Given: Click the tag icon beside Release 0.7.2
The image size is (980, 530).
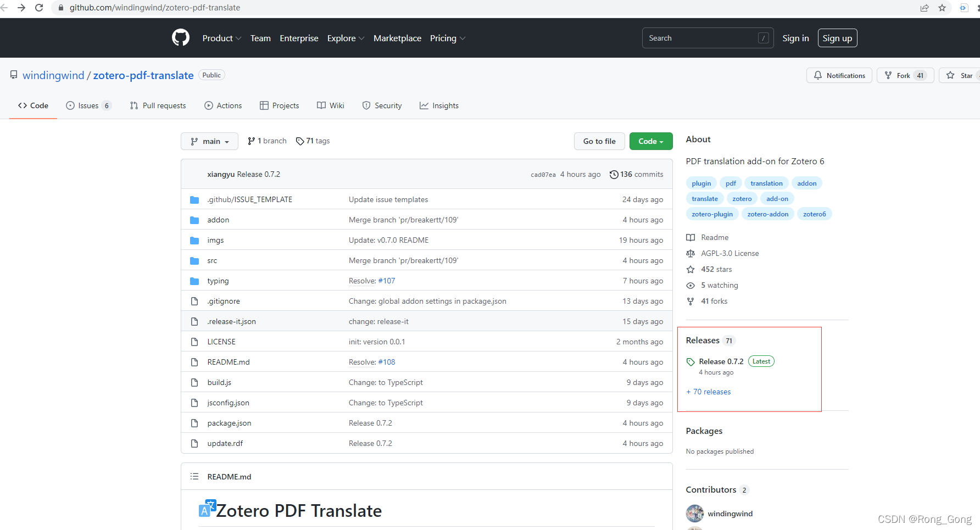Looking at the screenshot, I should click(x=691, y=362).
